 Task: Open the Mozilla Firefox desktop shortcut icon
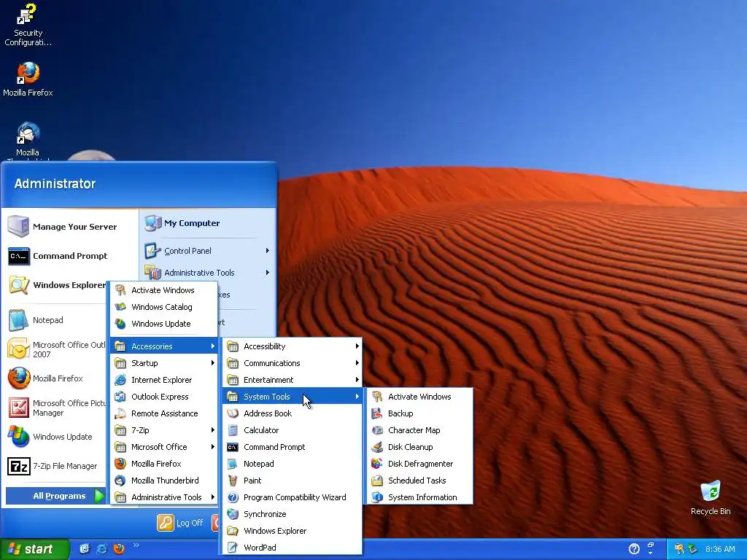coord(28,74)
